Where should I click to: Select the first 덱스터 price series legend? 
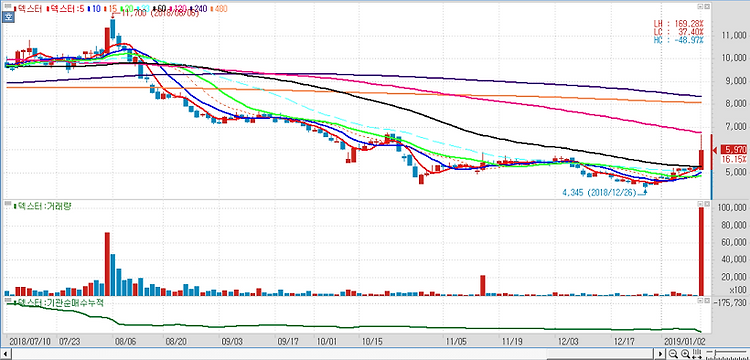28,9
